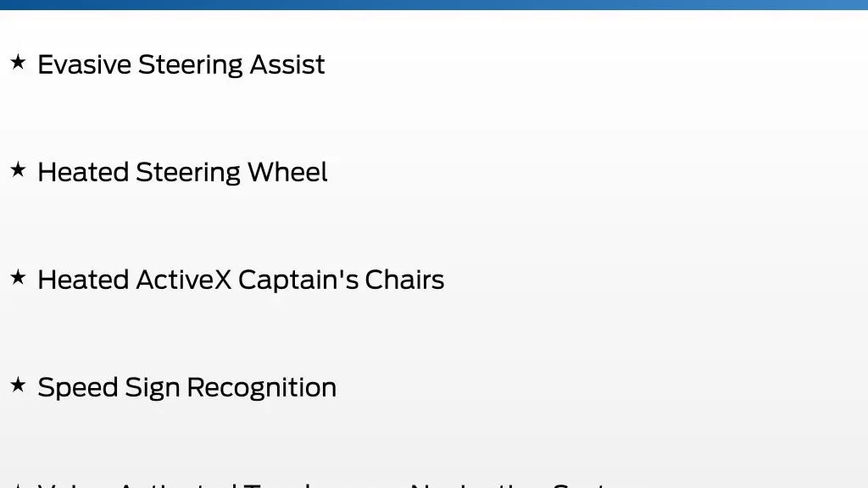This screenshot has width=868, height=488.
Task: Click the star beside Evasive Steering Assist
Action: tap(18, 62)
